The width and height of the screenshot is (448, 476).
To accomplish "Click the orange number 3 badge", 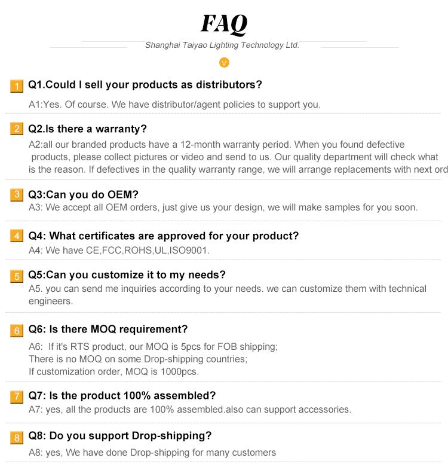I will tap(17, 194).
